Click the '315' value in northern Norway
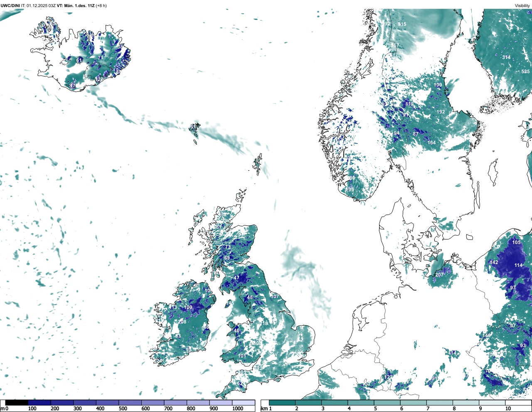This screenshot has height=412, width=532. (x=401, y=24)
